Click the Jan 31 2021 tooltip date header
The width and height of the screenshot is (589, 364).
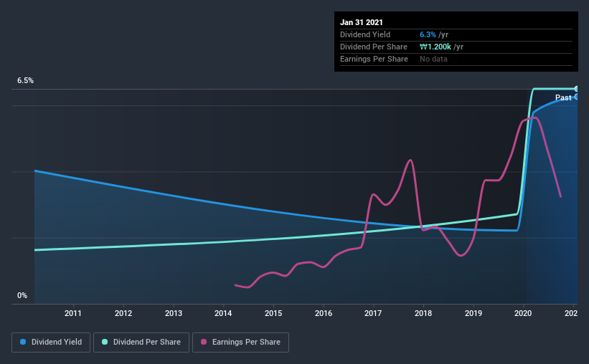(362, 22)
